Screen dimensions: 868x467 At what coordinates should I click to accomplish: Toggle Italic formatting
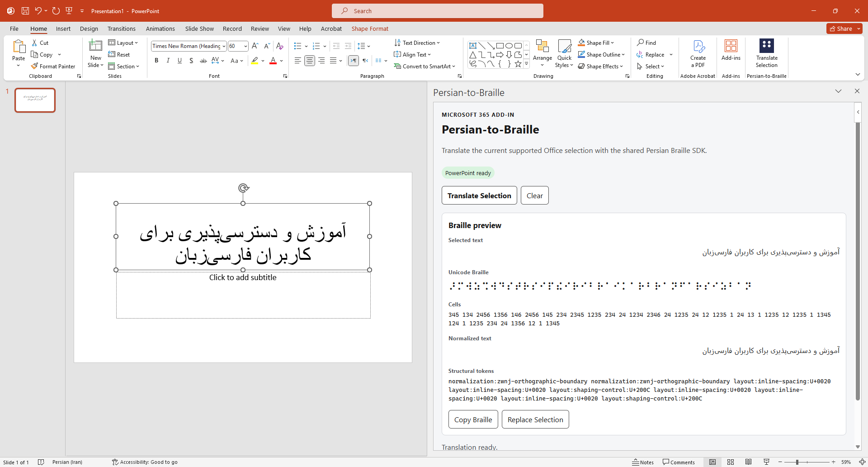168,60
